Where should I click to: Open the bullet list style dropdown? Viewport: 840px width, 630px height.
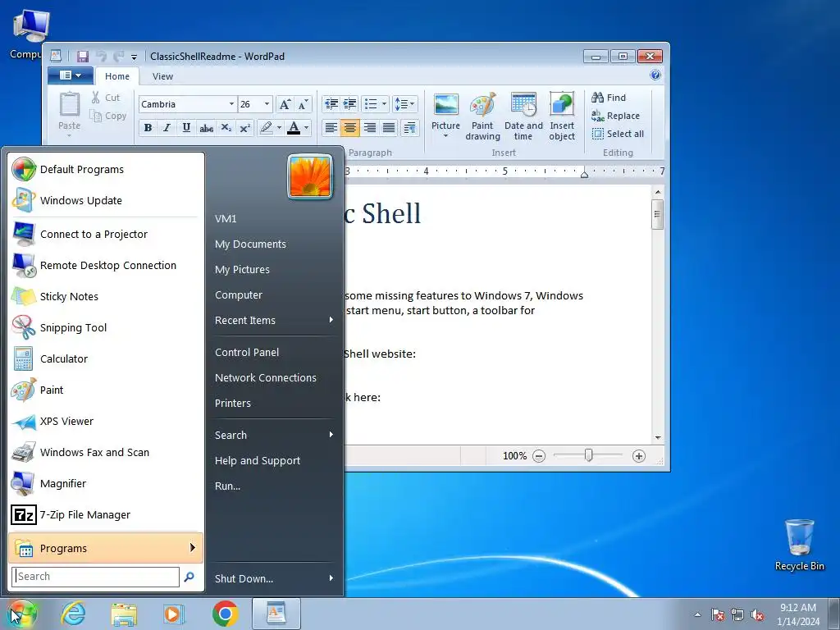(x=384, y=103)
